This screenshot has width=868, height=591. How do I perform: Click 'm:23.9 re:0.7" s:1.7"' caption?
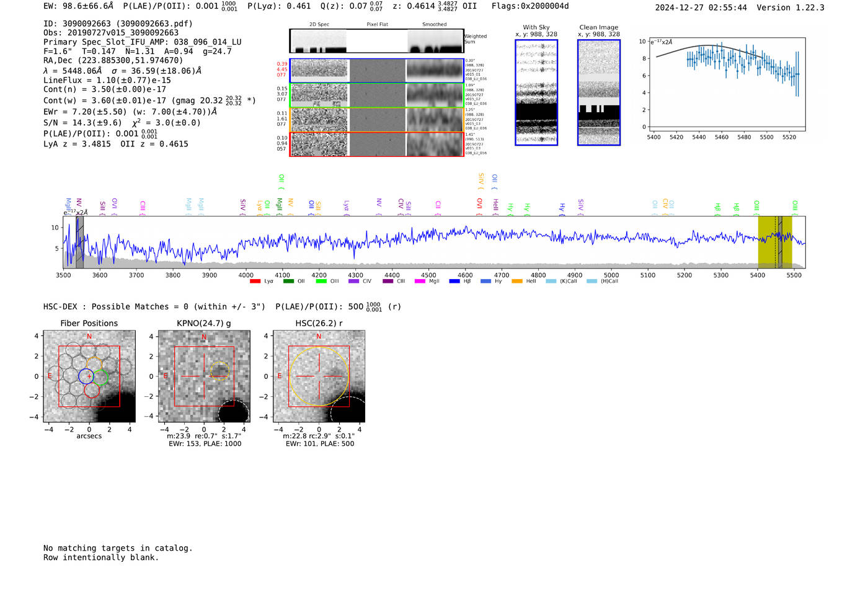click(x=204, y=437)
